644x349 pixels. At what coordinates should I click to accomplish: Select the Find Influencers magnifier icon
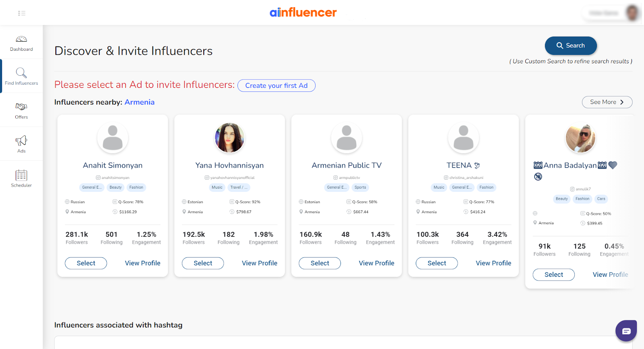click(21, 73)
